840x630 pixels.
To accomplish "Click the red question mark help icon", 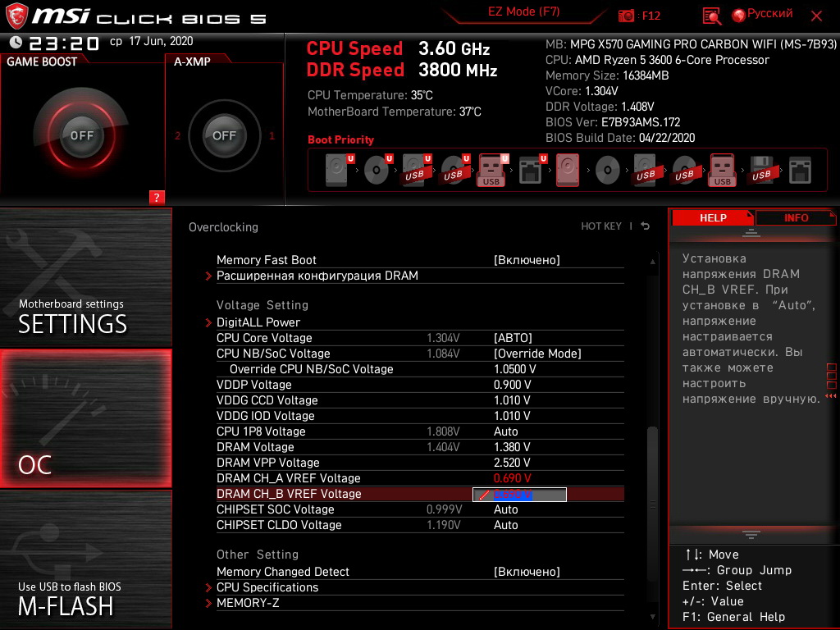I will click(157, 197).
